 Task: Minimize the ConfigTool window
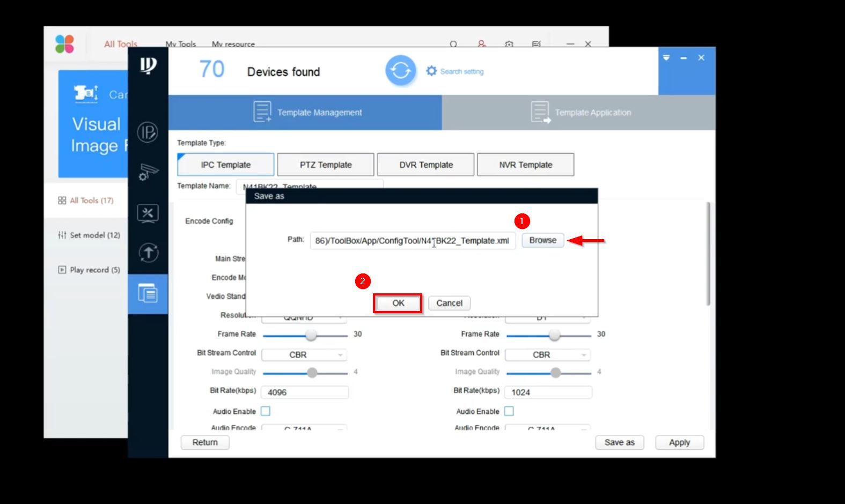684,57
